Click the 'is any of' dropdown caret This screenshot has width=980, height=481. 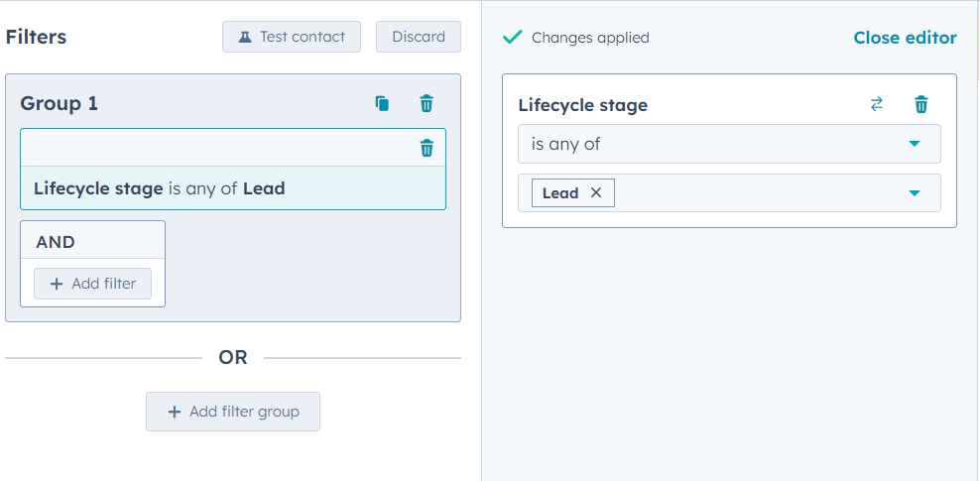915,144
